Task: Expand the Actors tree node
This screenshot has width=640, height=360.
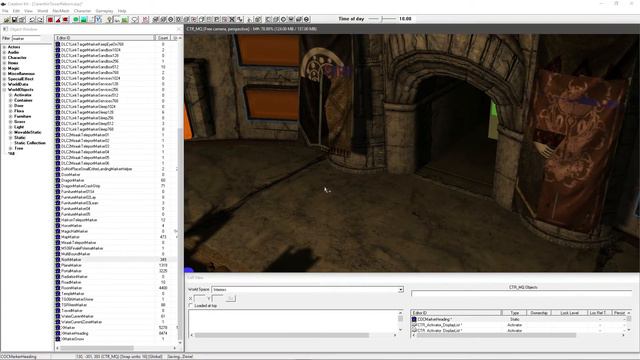Action: pyautogui.click(x=4, y=47)
